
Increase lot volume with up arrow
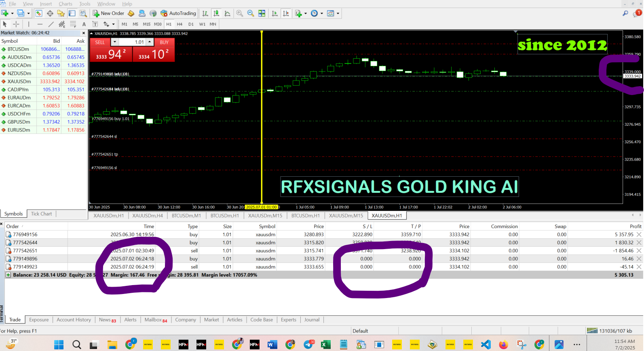(x=150, y=42)
